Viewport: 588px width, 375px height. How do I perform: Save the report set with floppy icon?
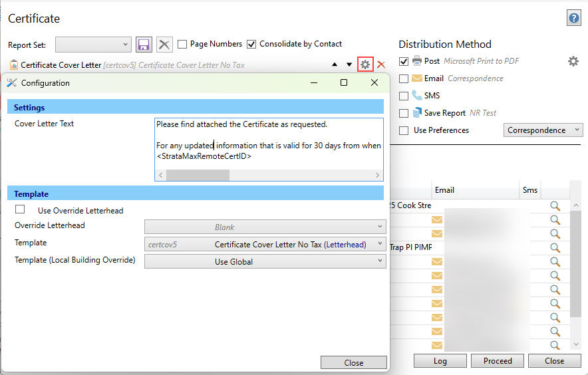[x=144, y=45]
